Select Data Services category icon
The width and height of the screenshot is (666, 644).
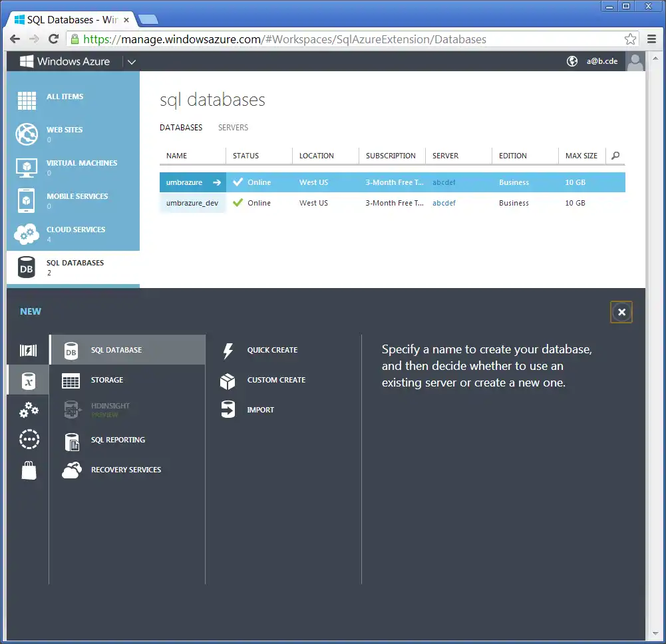(x=29, y=381)
